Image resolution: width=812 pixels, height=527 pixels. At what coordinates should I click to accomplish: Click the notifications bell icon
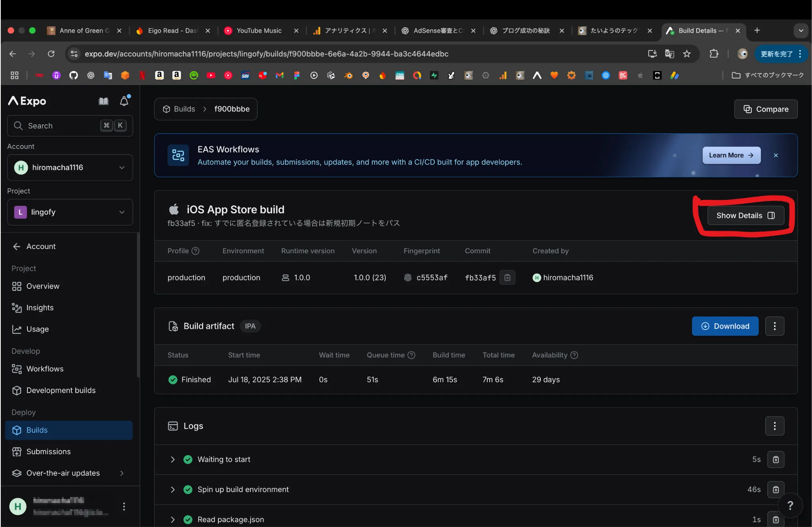[x=124, y=101]
